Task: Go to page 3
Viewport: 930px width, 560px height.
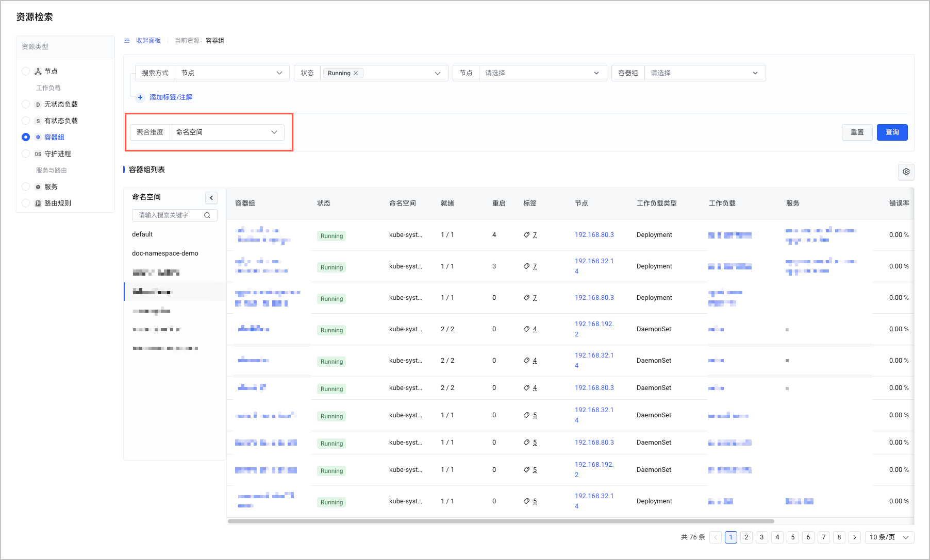Action: [762, 537]
